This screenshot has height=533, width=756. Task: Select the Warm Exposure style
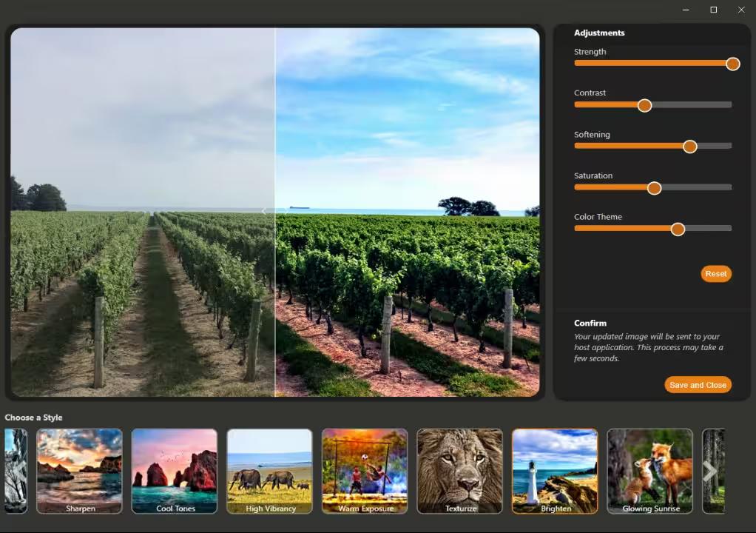click(x=365, y=471)
